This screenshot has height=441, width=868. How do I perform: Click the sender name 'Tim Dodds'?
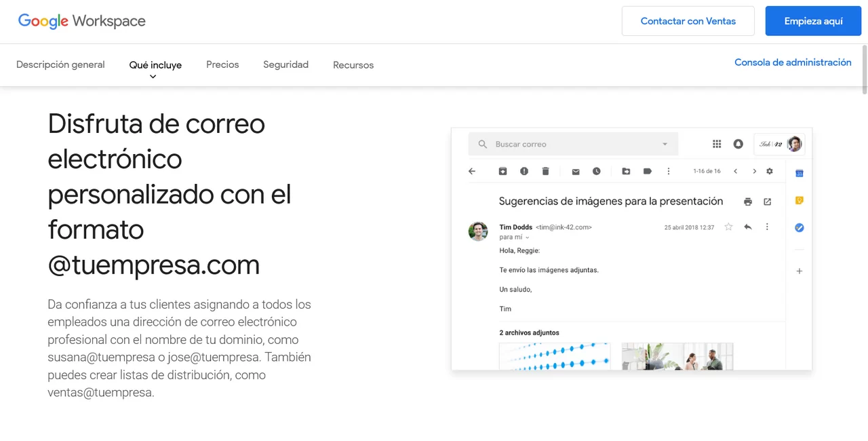(516, 227)
